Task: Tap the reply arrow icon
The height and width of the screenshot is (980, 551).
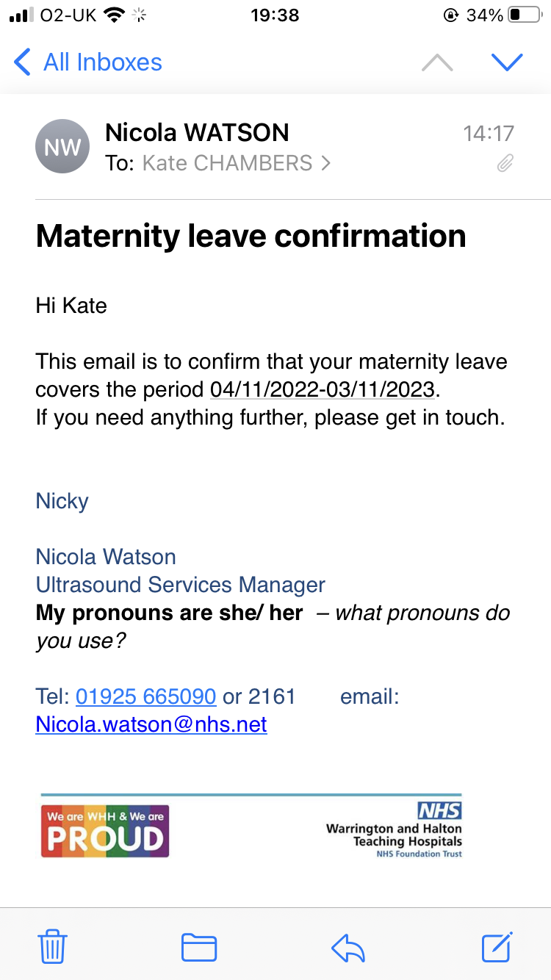Action: pos(348,948)
